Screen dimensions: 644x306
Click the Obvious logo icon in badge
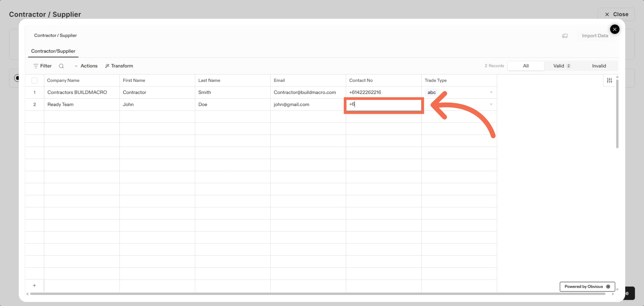click(608, 287)
